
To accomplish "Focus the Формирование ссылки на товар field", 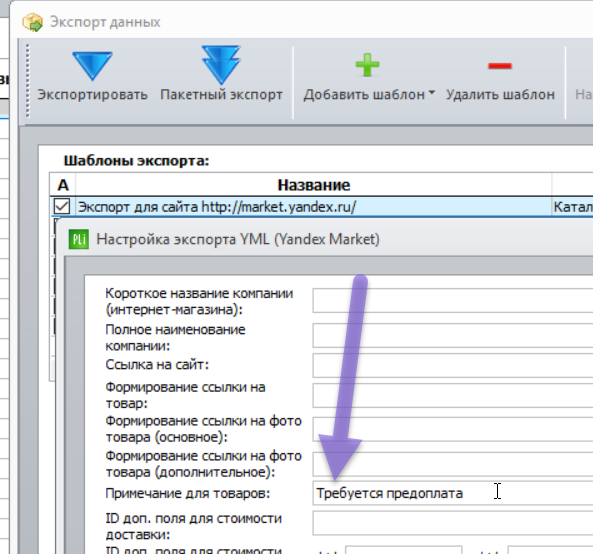I will pos(453,396).
